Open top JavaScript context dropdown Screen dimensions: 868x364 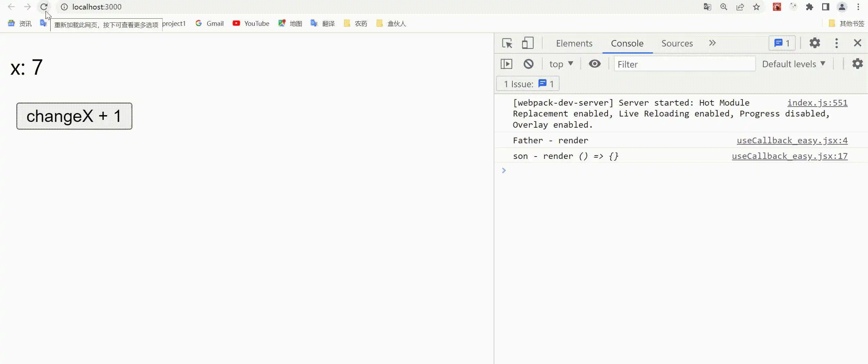pyautogui.click(x=561, y=64)
